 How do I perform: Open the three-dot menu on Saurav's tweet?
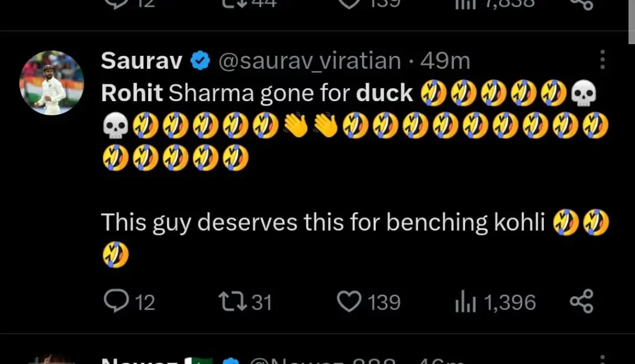[x=602, y=60]
